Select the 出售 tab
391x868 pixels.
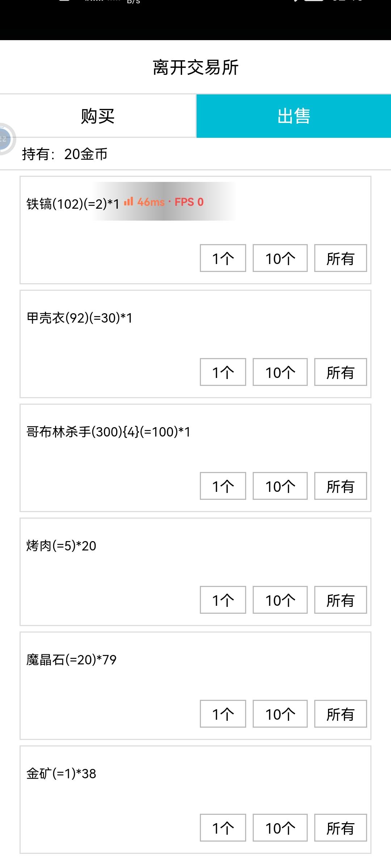294,116
